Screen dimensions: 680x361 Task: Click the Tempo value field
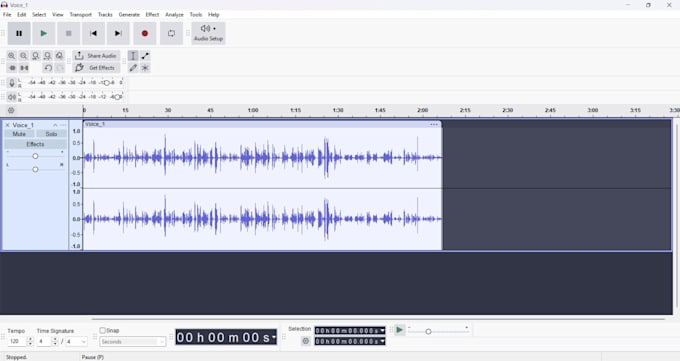click(16, 341)
